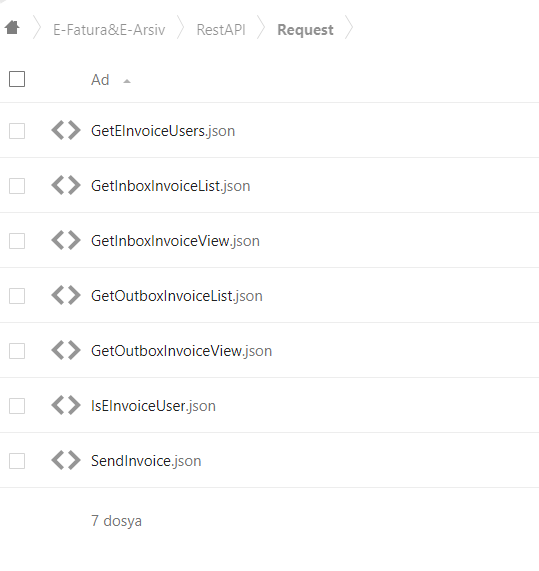Check the box for GetEInvoiceUsers.json
The image size is (539, 571).
coord(17,131)
